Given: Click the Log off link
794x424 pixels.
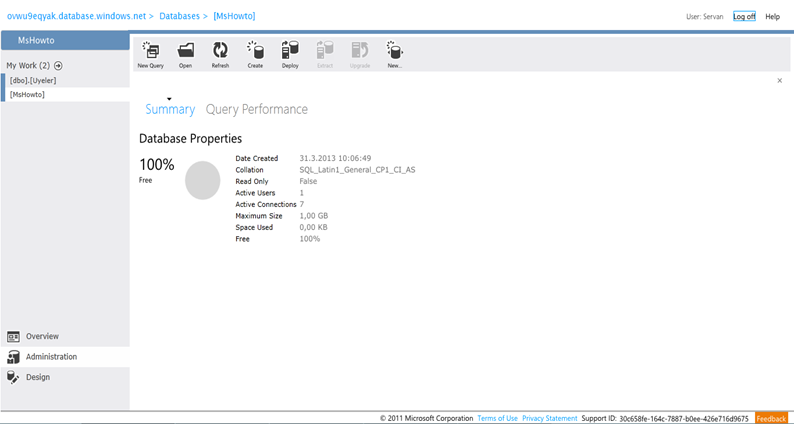Looking at the screenshot, I should coord(744,17).
